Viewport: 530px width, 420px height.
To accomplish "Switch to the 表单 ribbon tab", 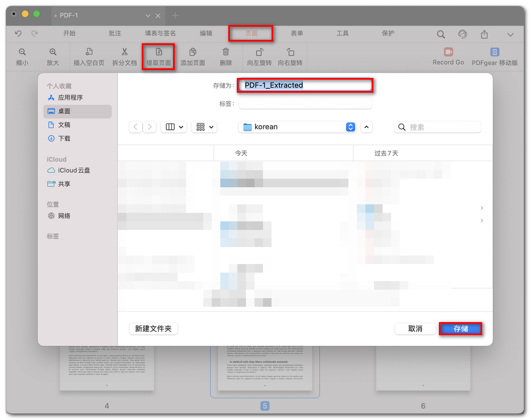I will (297, 34).
